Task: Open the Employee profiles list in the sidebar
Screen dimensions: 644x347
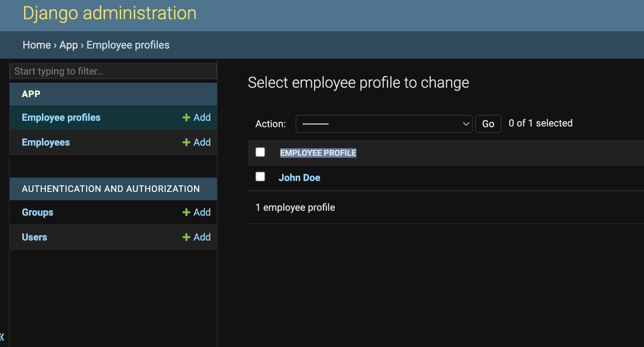Action: (61, 117)
